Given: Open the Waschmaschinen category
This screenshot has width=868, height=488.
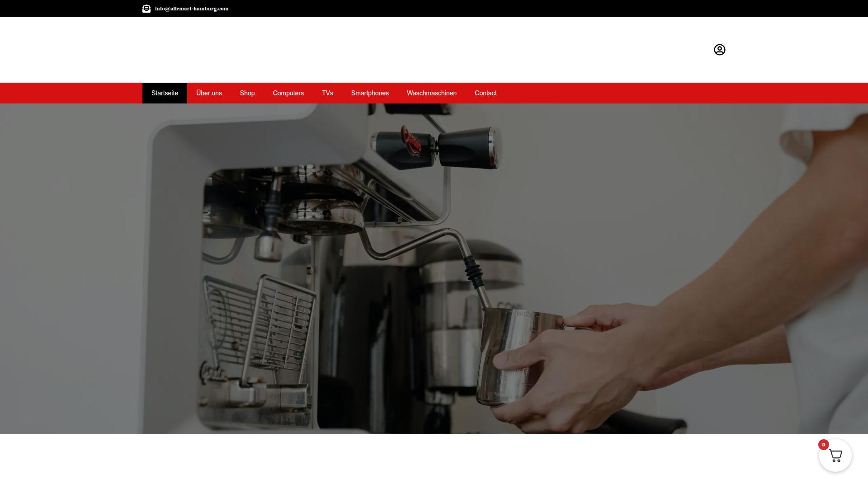Looking at the screenshot, I should tap(432, 93).
